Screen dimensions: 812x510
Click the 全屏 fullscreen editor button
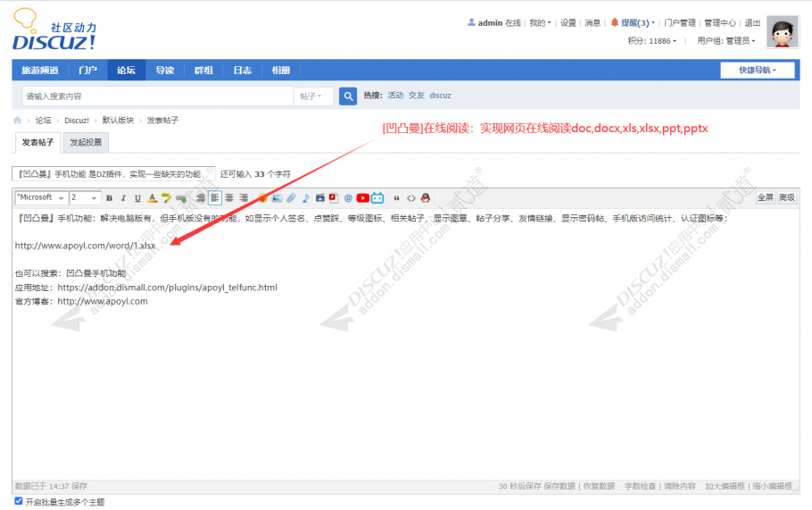click(x=766, y=197)
